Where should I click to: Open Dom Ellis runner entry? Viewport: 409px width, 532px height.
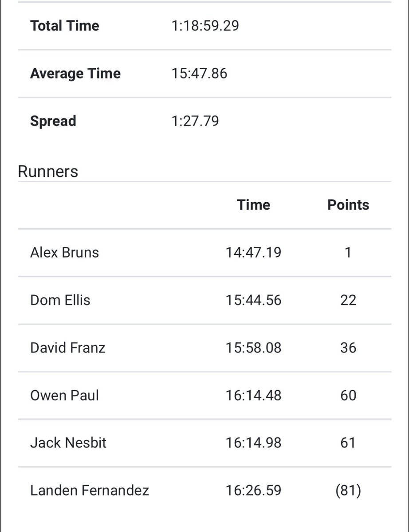(60, 300)
